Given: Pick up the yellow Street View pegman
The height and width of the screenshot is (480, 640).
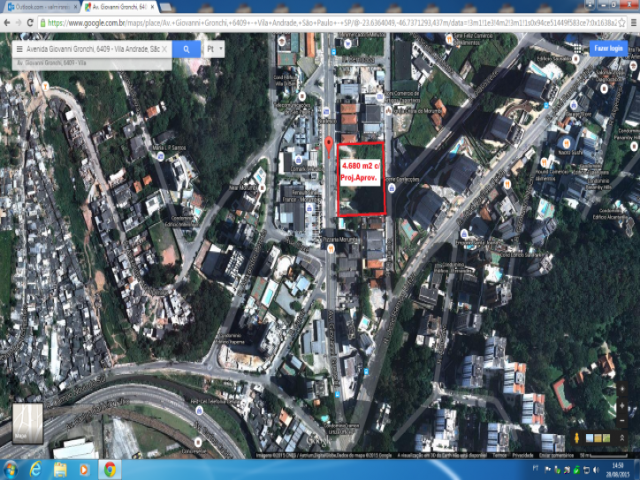Looking at the screenshot, I should pos(576,438).
